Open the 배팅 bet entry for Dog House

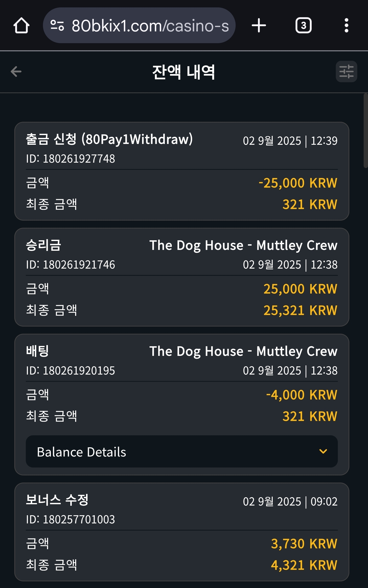tap(182, 404)
